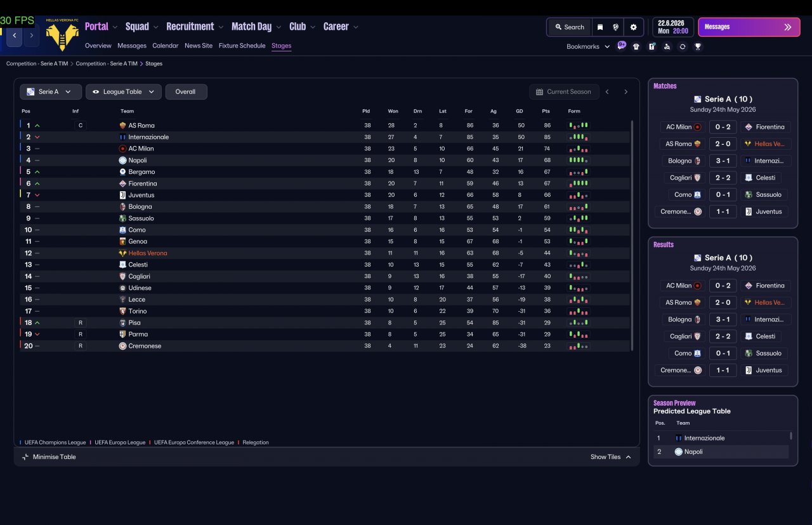Click the Overall filter button
The width and height of the screenshot is (812, 525).
(187, 92)
